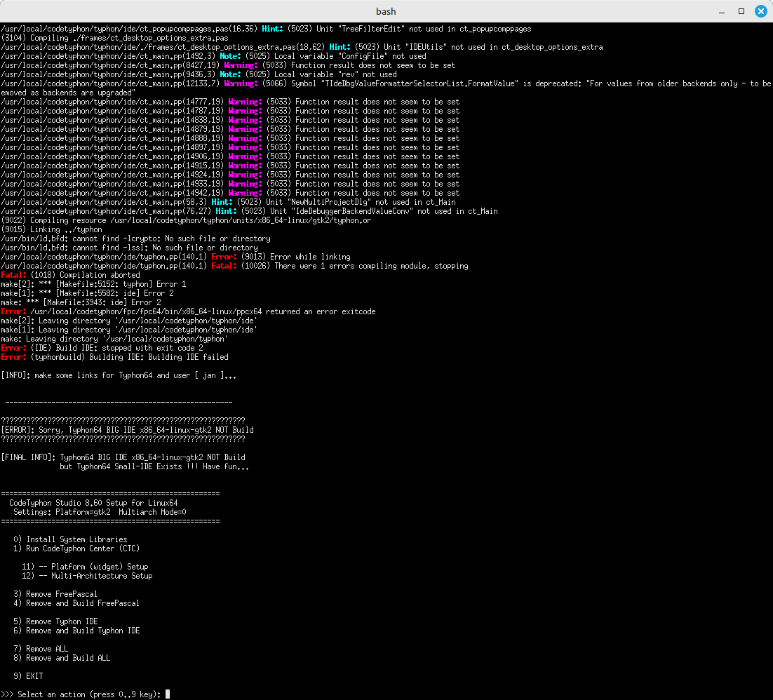Click "make: Leaving directory" line for codetyphon/typhon
The height and width of the screenshot is (700, 773).
114,339
